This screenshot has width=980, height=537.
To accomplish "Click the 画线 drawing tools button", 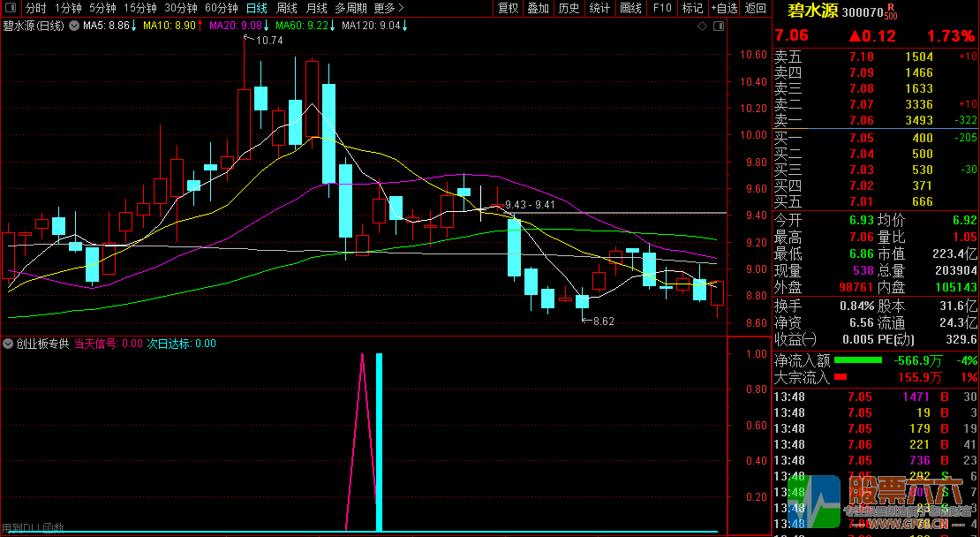I will pyautogui.click(x=630, y=8).
